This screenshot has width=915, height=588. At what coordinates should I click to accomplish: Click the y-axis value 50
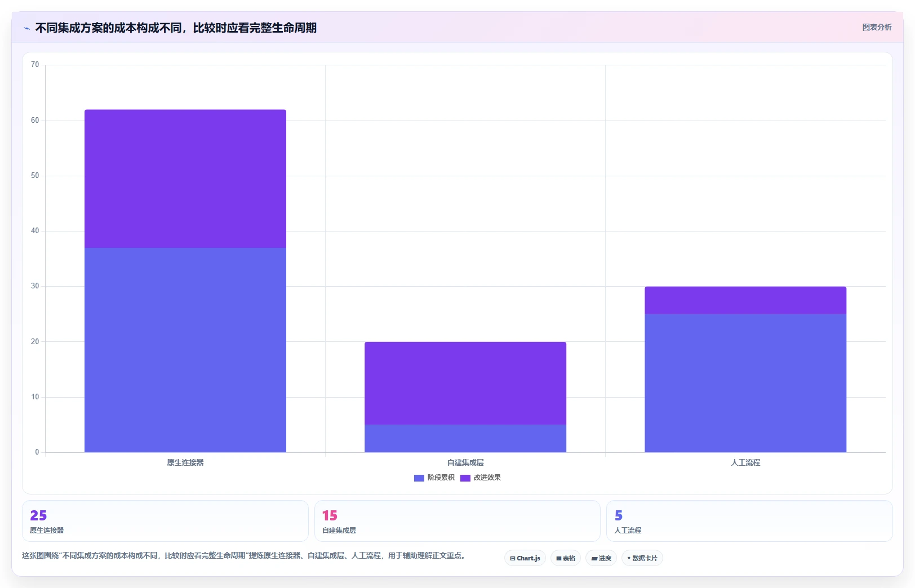tap(35, 176)
